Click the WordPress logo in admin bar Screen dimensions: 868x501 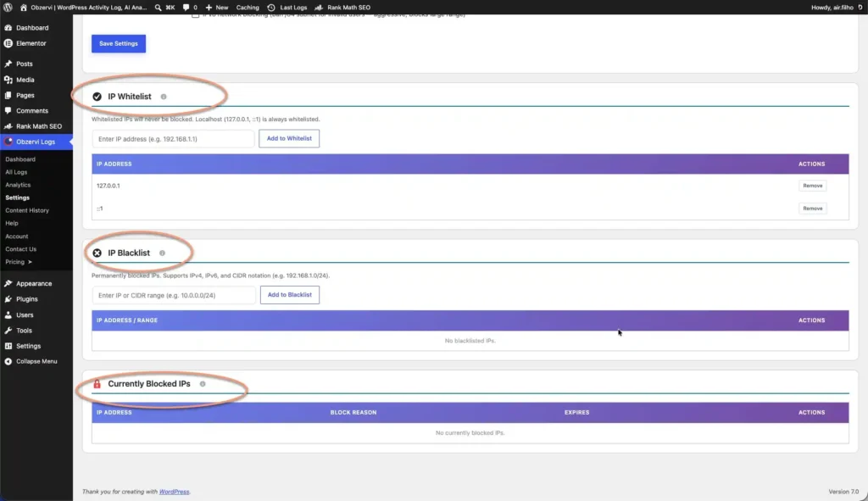[x=8, y=7]
